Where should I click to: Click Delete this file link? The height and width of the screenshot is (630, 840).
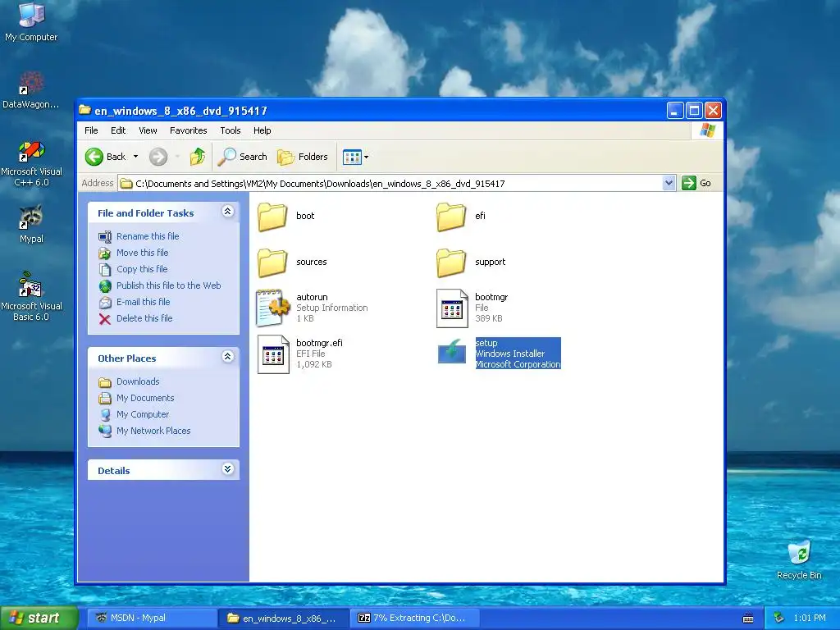(144, 318)
